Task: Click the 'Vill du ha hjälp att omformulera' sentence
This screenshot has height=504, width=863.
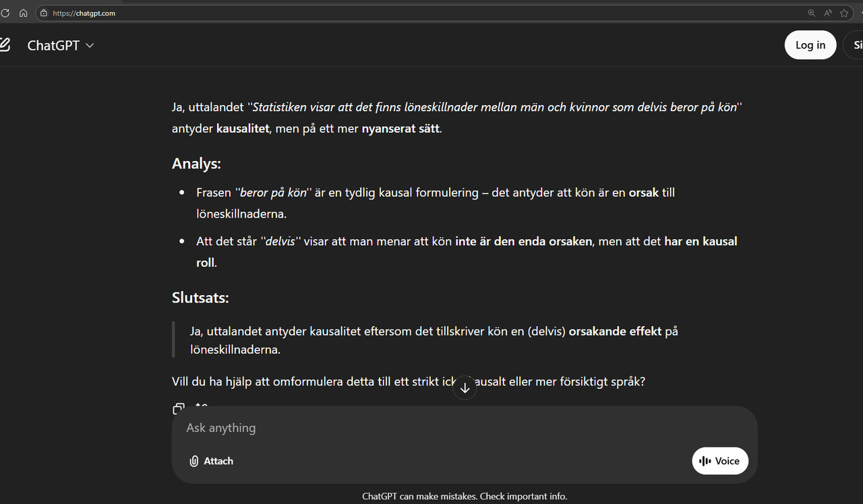Action: (409, 382)
